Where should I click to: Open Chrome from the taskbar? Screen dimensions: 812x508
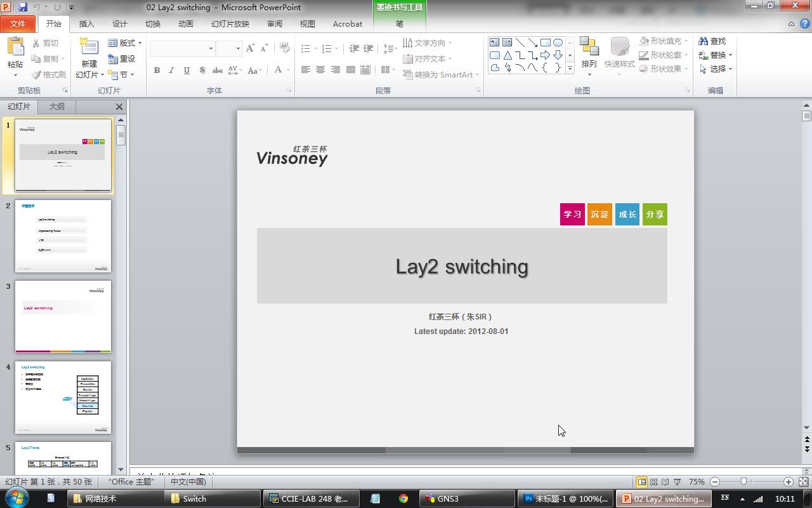tap(403, 498)
